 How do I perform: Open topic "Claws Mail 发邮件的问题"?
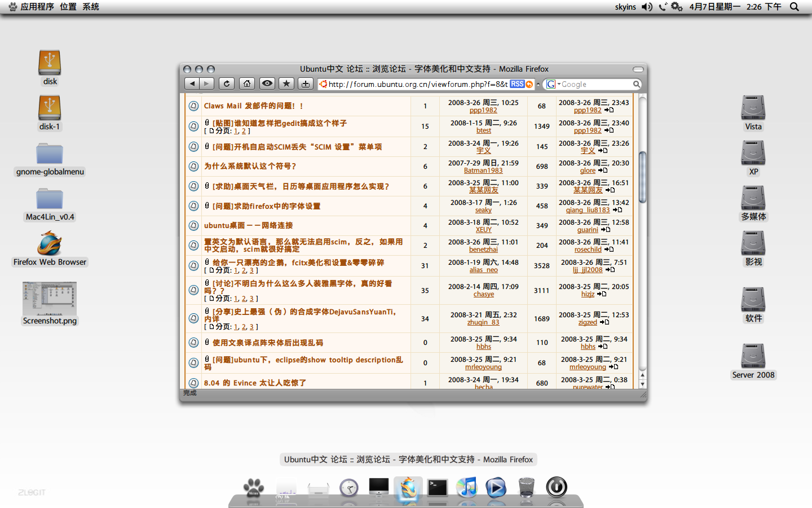254,106
